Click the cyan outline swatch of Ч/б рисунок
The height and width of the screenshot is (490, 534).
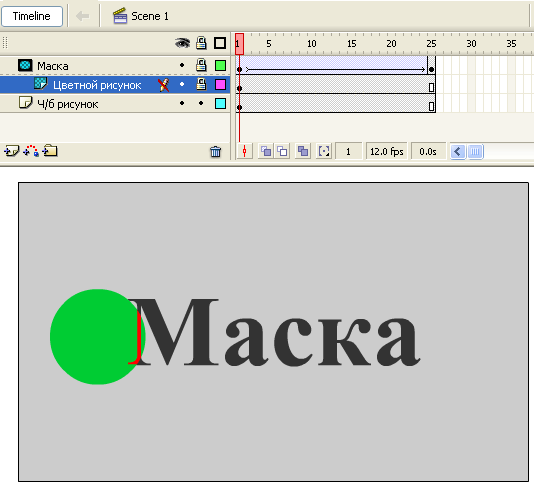(220, 104)
